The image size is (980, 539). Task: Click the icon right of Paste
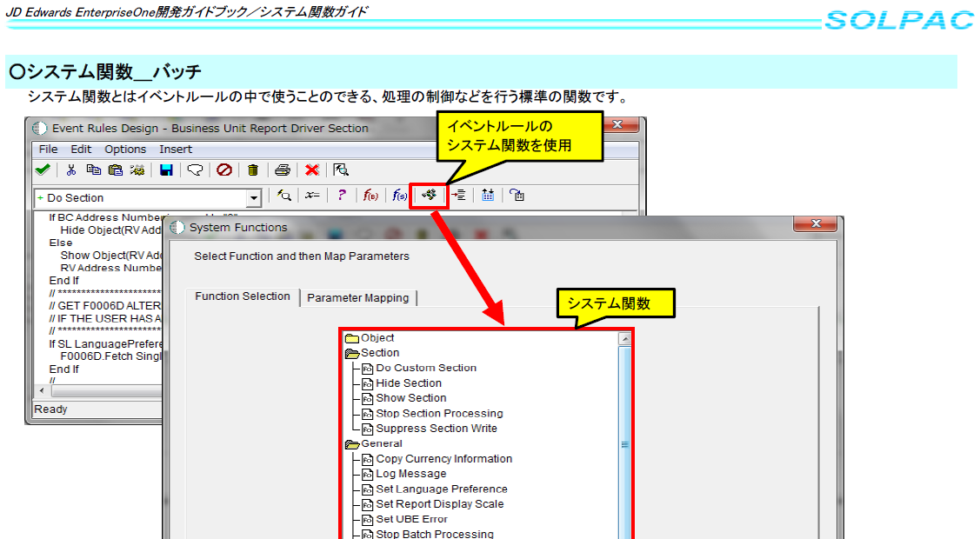(137, 170)
